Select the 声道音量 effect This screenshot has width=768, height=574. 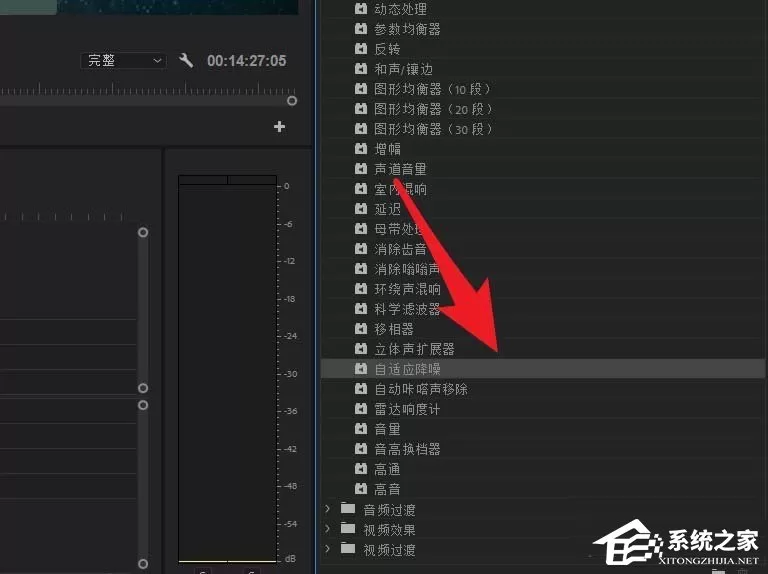[401, 169]
